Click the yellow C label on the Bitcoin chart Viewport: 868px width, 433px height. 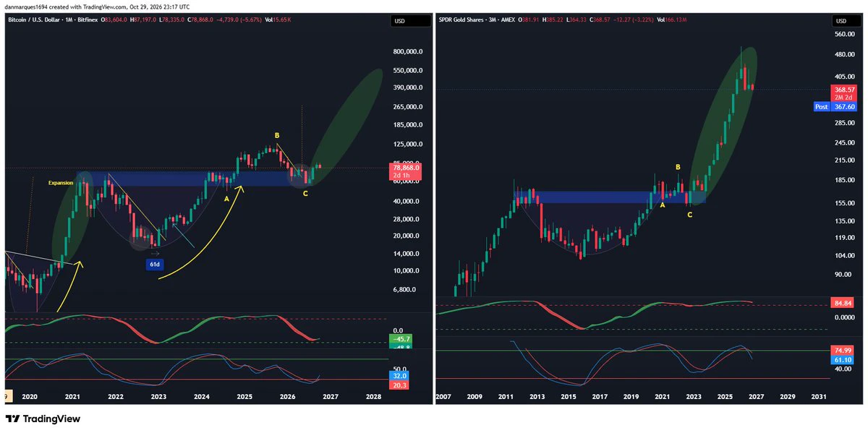(305, 193)
